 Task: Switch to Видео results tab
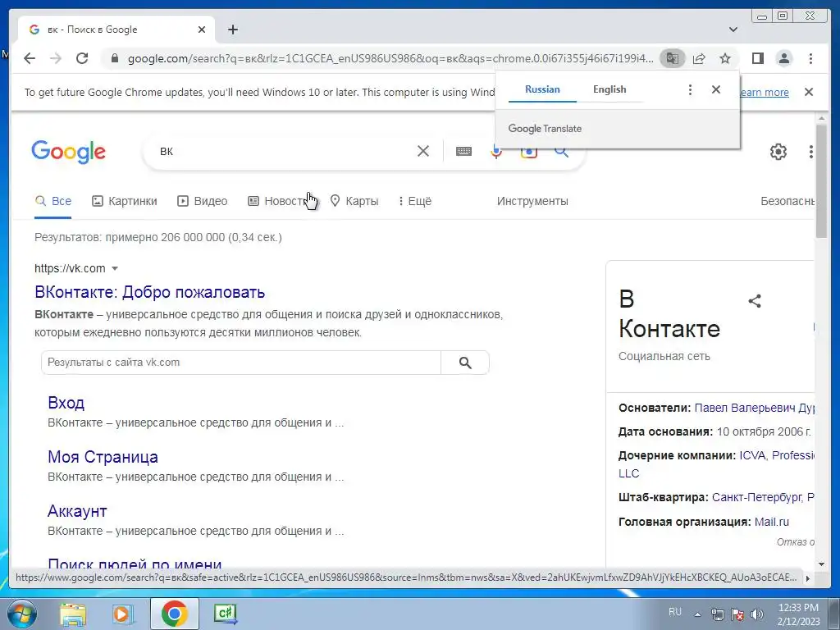[x=202, y=202]
